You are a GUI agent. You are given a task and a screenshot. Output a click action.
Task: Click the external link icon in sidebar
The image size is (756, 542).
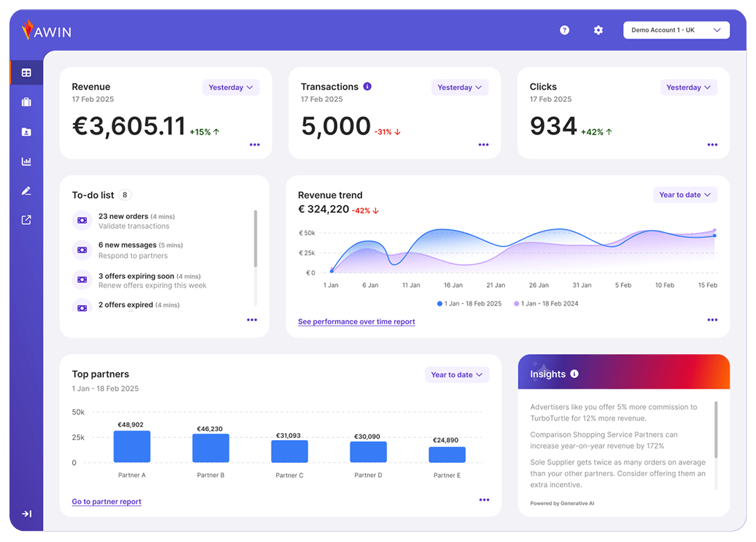26,220
